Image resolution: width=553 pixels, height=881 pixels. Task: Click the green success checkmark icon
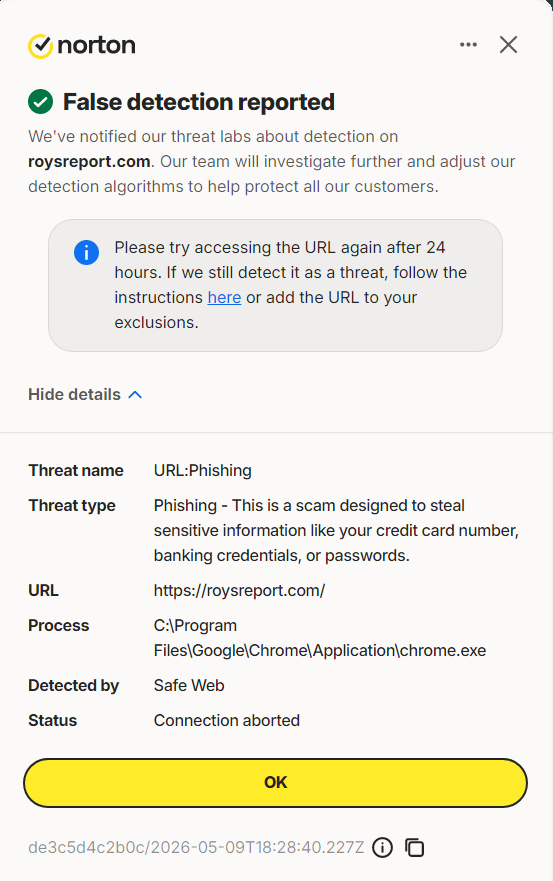point(40,102)
